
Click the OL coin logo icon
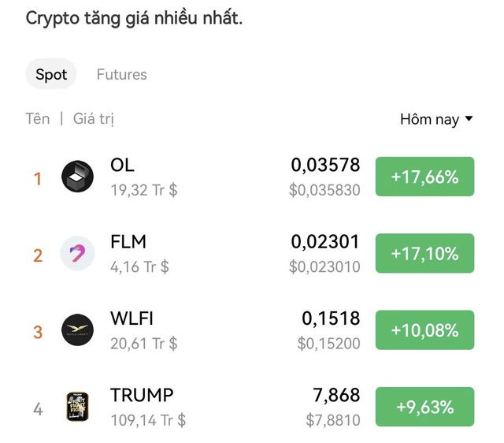pyautogui.click(x=78, y=177)
